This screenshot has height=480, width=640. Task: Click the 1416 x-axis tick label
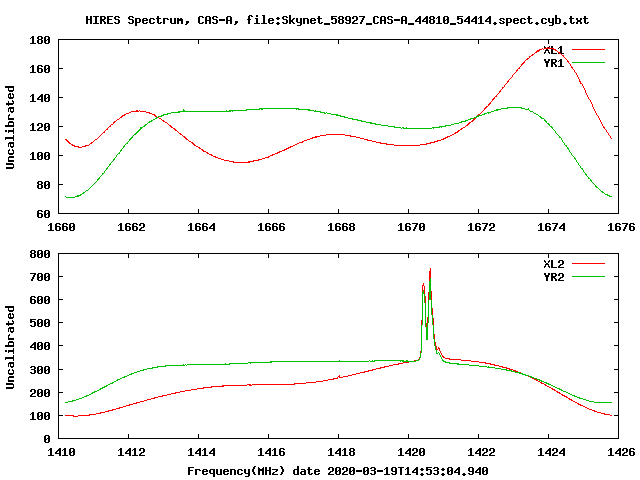coord(271,452)
